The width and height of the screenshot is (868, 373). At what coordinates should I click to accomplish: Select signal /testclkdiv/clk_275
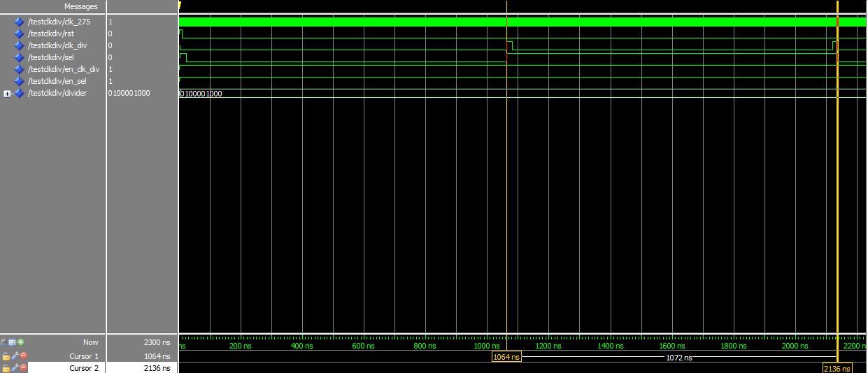(59, 22)
